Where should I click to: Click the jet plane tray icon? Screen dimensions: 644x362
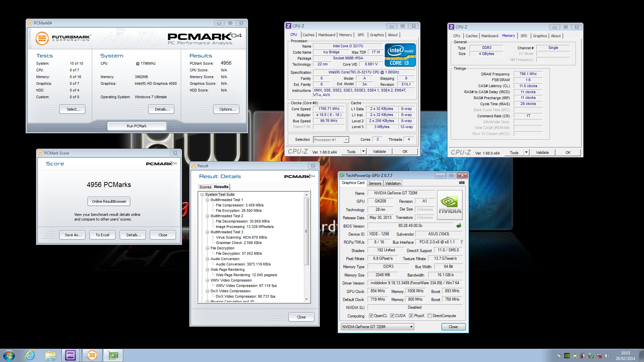pyautogui.click(x=559, y=356)
